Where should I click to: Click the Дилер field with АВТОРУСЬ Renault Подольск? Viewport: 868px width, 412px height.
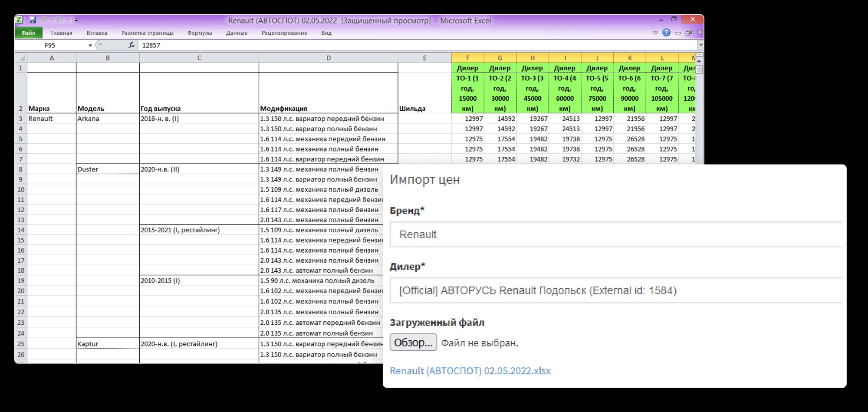[616, 290]
